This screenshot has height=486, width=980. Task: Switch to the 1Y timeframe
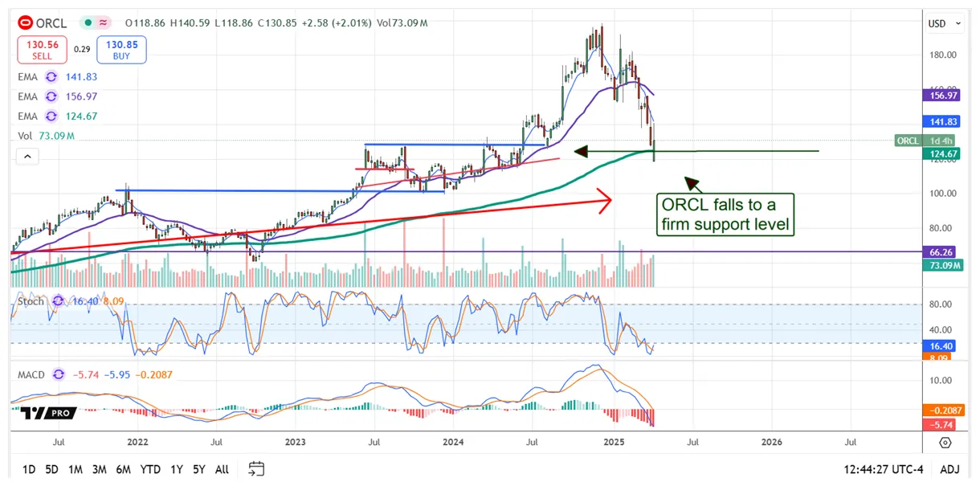pos(176,469)
